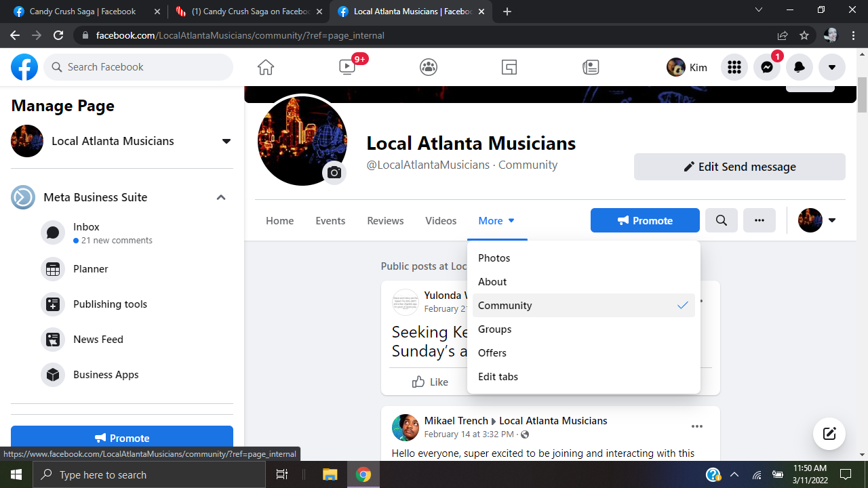Switch to the (1) Candy Crush Saga browser tab
This screenshot has width=868, height=488.
(x=248, y=12)
